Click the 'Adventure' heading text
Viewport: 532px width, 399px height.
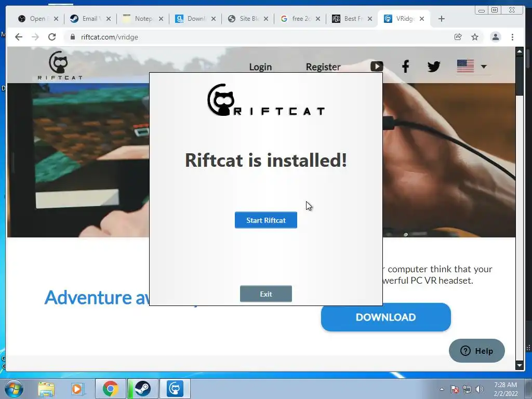88,298
